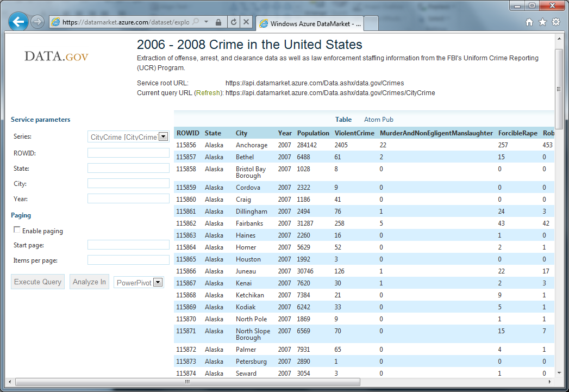This screenshot has height=392, width=569.
Task: Click the vertical scrollbar down arrow
Action: pyautogui.click(x=559, y=373)
